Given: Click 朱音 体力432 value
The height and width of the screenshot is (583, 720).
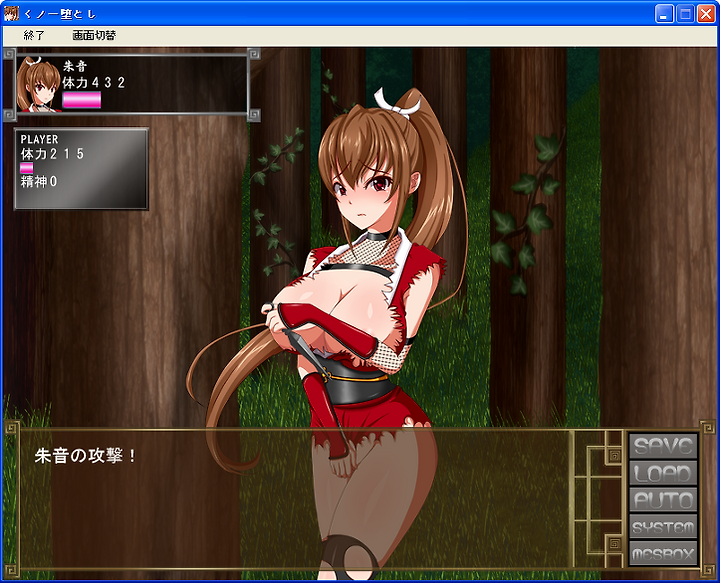Looking at the screenshot, I should tap(94, 83).
